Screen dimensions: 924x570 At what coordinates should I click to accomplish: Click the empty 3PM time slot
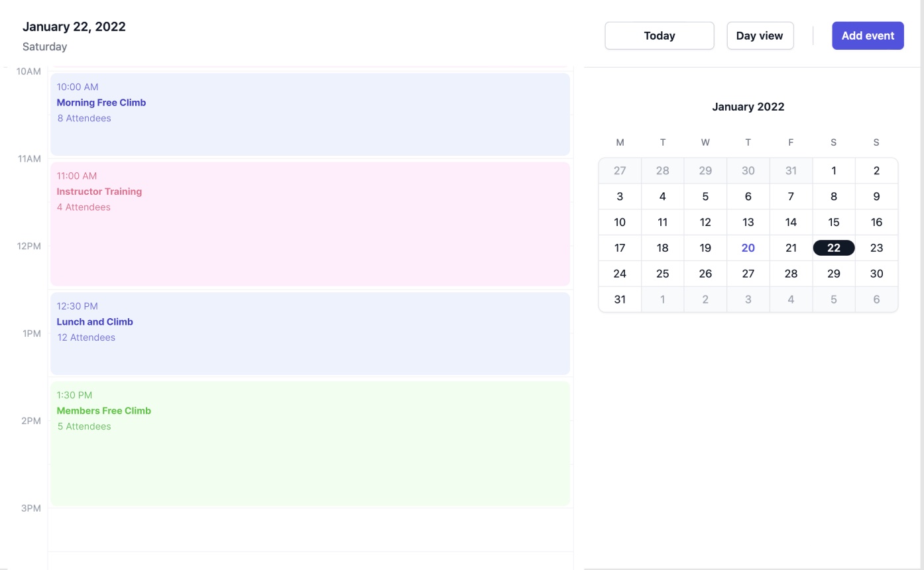click(310, 530)
